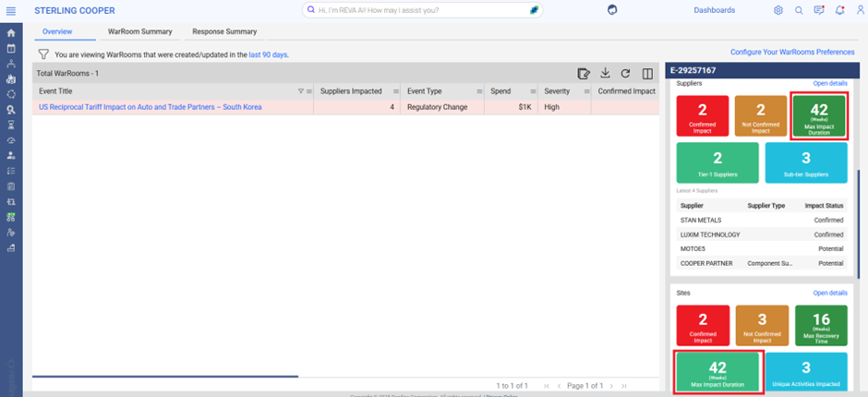The image size is (868, 397).
Task: Click the edit note icon above grid
Action: point(583,73)
